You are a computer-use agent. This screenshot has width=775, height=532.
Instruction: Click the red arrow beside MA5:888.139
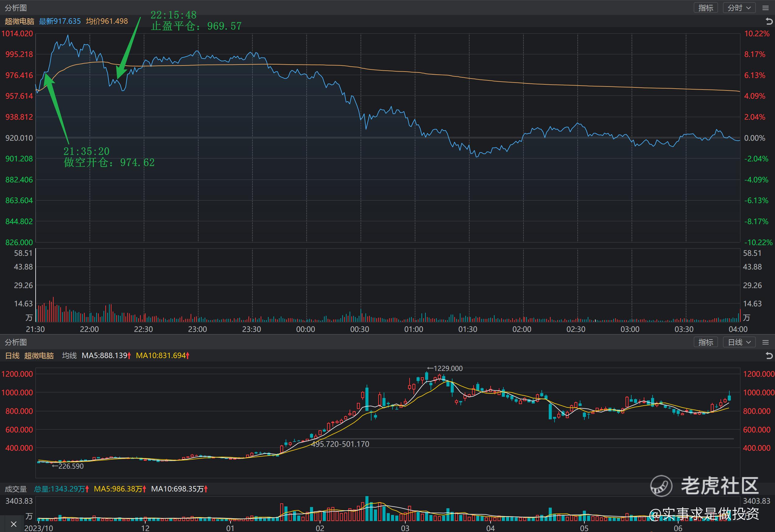pos(129,356)
